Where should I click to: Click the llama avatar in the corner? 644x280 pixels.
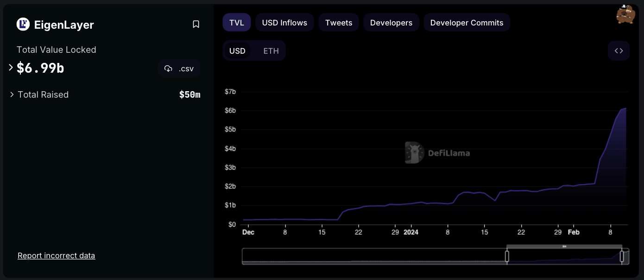pos(625,14)
